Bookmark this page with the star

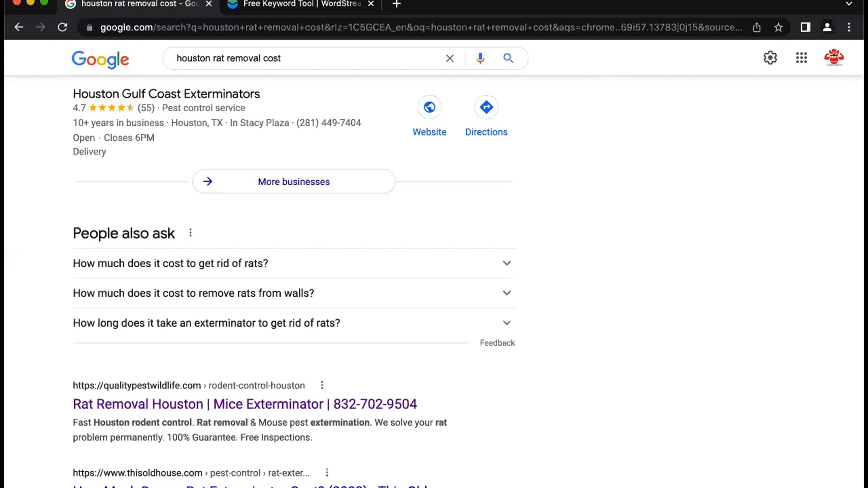pyautogui.click(x=778, y=28)
